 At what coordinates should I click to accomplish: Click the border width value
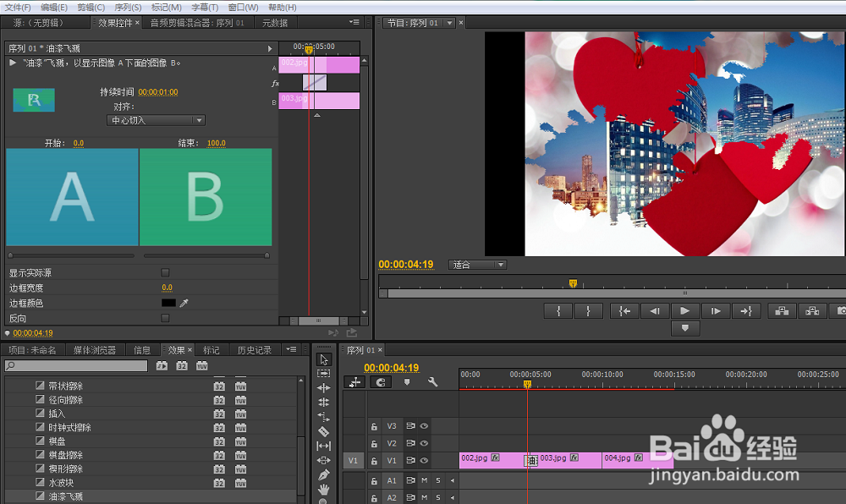click(x=168, y=288)
